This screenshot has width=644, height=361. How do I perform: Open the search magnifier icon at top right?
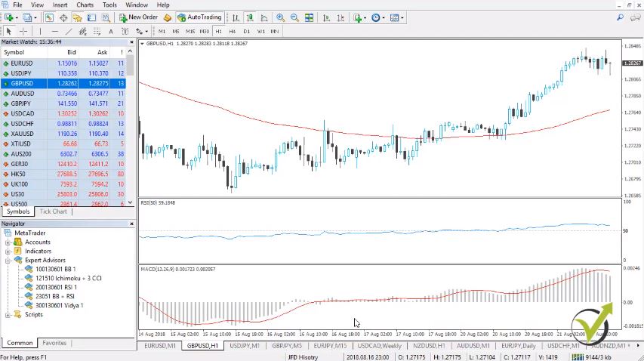[620, 17]
